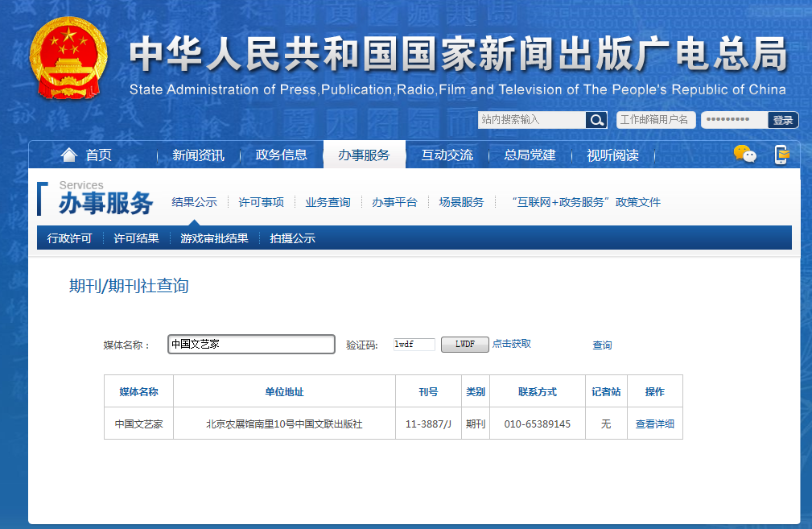This screenshot has width=812, height=529.
Task: Click the LWDF captcha image
Action: click(x=464, y=344)
